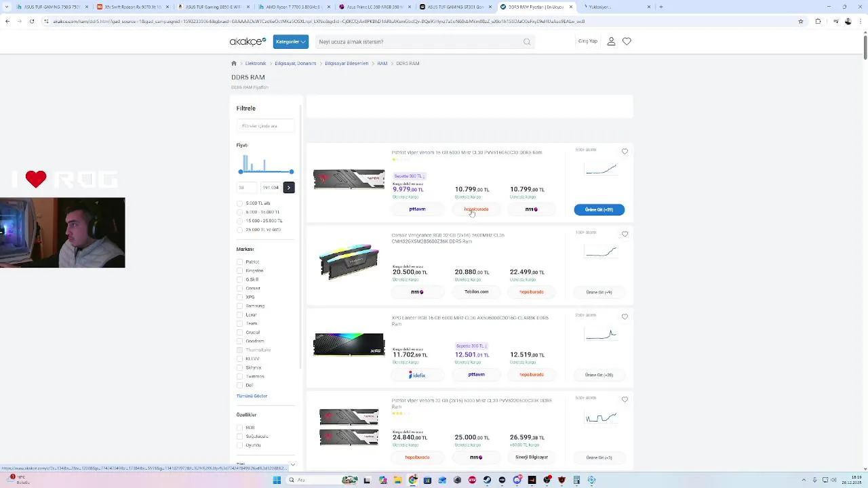Go to Bilgisayar Bileşenleri breadcrumb
This screenshot has height=488, width=868.
click(347, 63)
